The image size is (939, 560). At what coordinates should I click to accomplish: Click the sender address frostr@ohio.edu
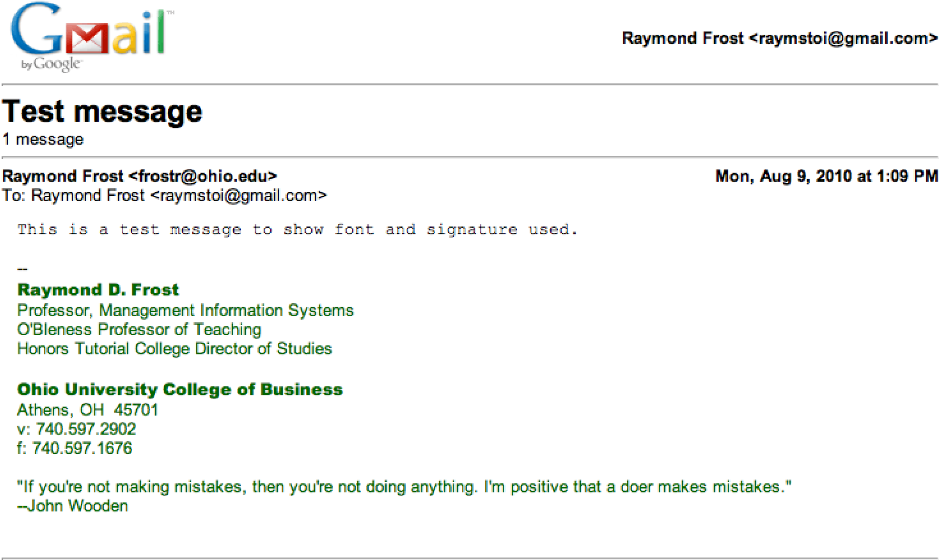tap(203, 176)
